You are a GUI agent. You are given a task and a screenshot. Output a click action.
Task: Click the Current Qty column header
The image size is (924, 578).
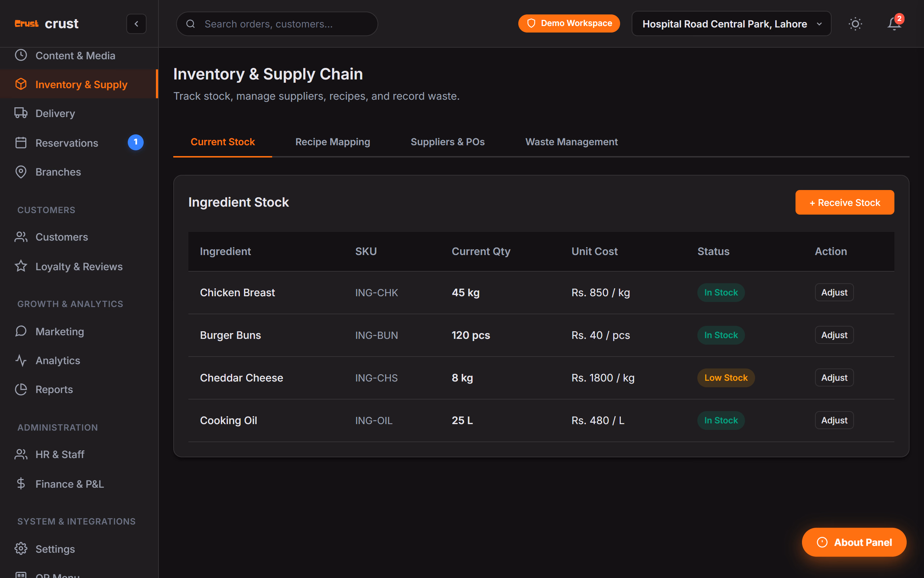(481, 251)
